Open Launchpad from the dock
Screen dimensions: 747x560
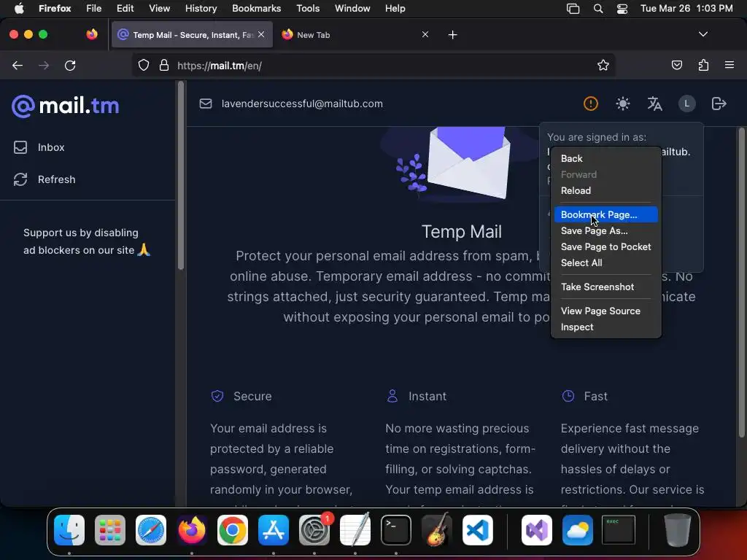tap(110, 530)
